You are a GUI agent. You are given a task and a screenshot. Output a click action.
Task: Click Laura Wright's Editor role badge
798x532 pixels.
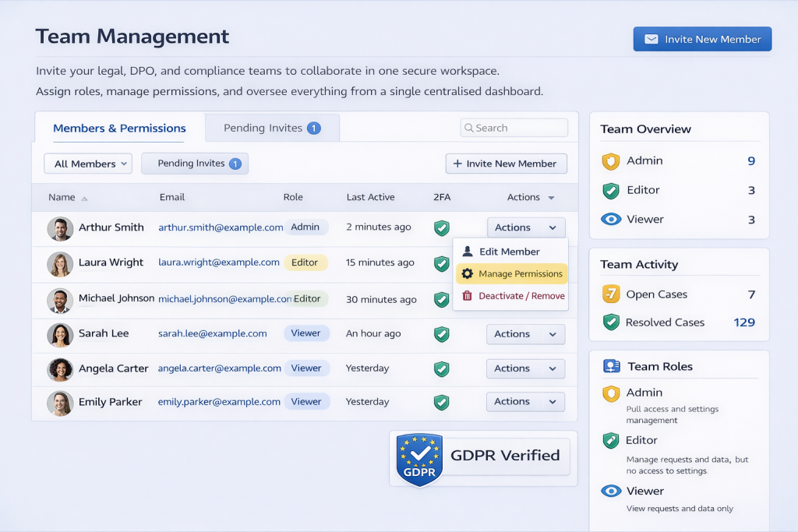coord(305,262)
